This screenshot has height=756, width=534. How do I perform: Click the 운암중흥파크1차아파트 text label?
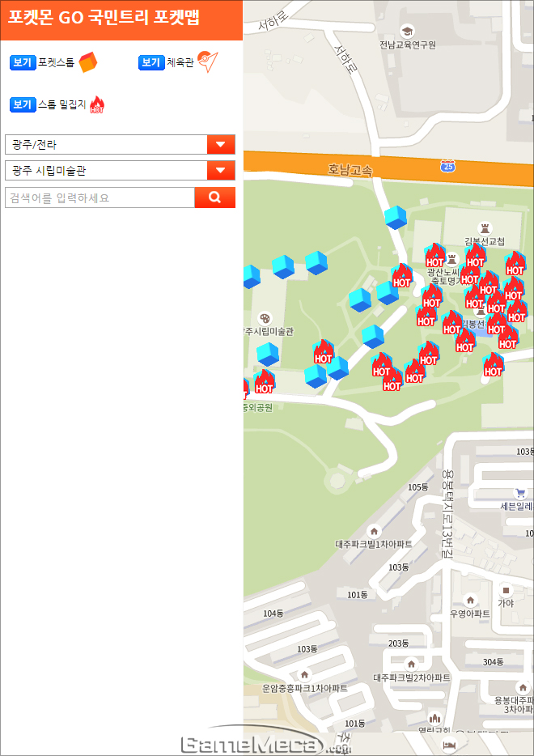[304, 688]
